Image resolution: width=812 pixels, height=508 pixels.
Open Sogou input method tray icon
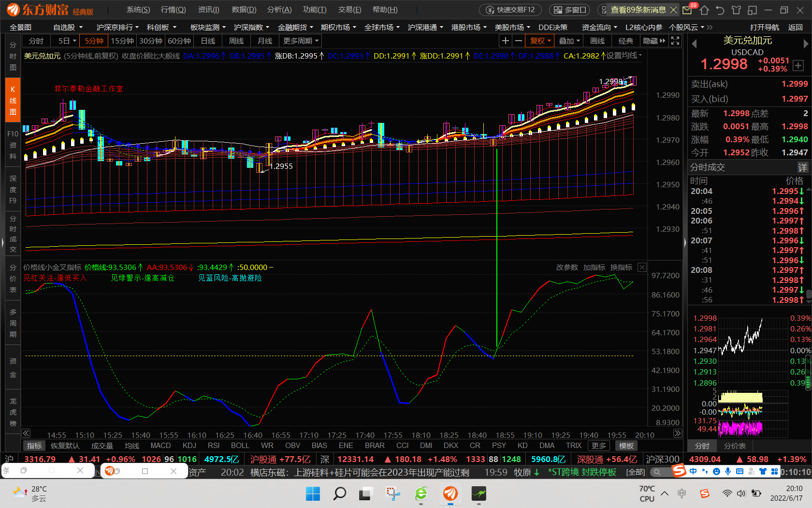tap(704, 493)
